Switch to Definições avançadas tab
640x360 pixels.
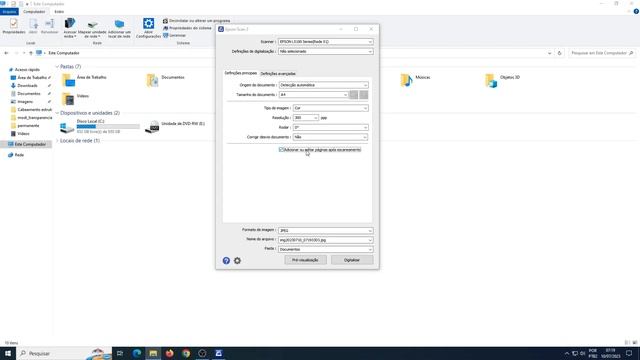pyautogui.click(x=278, y=73)
